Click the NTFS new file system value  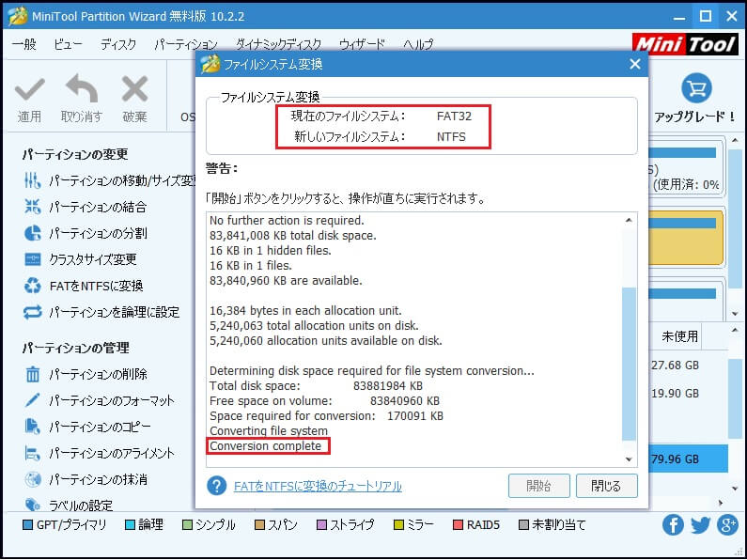point(451,137)
